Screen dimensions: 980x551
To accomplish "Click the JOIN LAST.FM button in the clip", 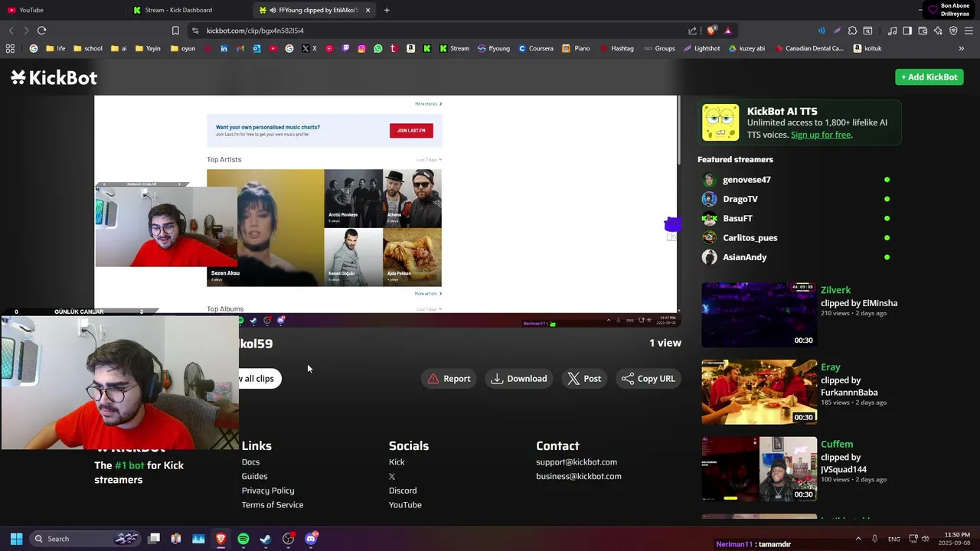I will 411,130.
